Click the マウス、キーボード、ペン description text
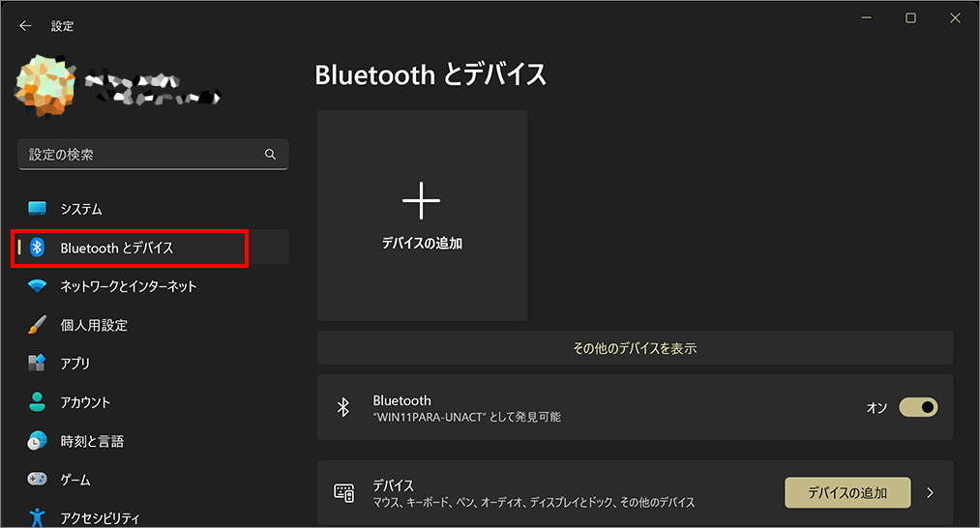The width and height of the screenshot is (980, 528). pyautogui.click(x=534, y=503)
